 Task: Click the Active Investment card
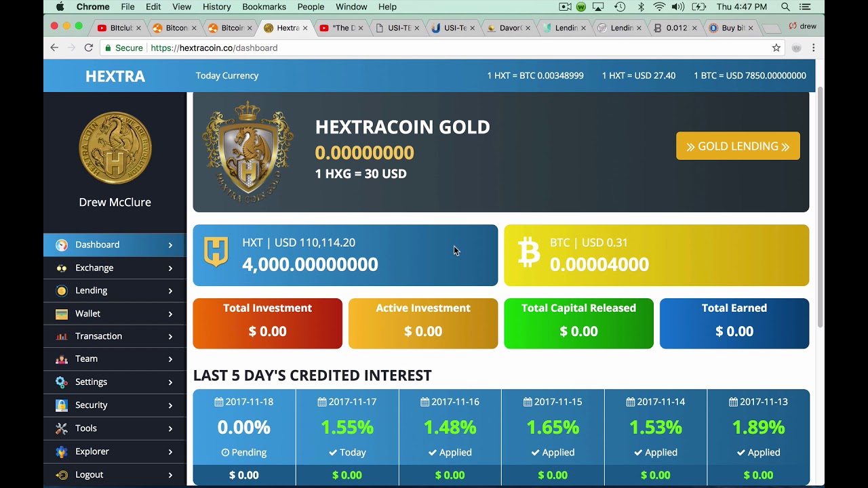(x=423, y=323)
